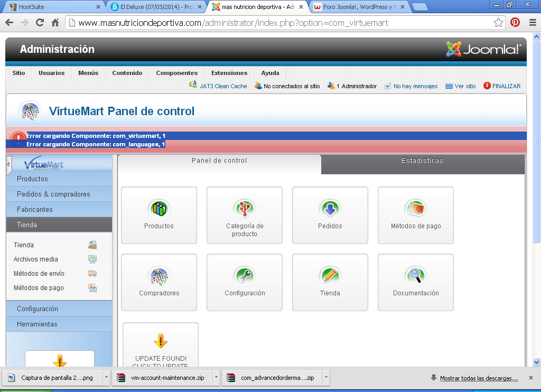Reload the page with refresh icon

[x=40, y=23]
